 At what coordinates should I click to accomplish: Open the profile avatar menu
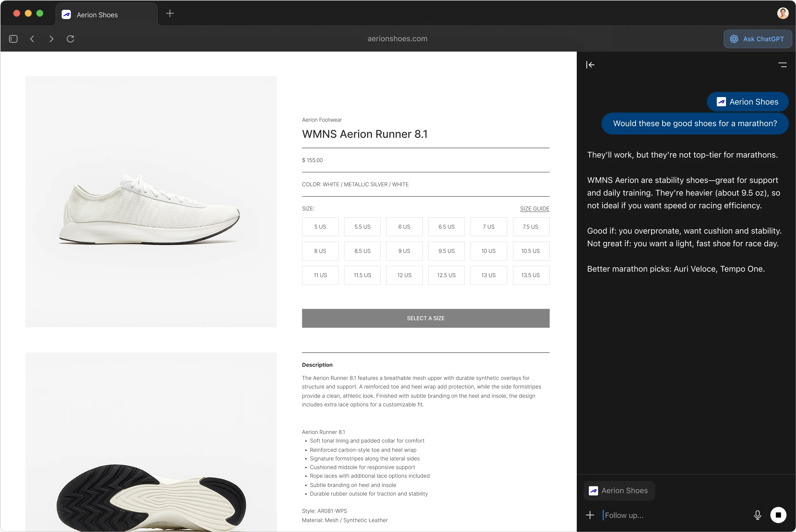783,13
